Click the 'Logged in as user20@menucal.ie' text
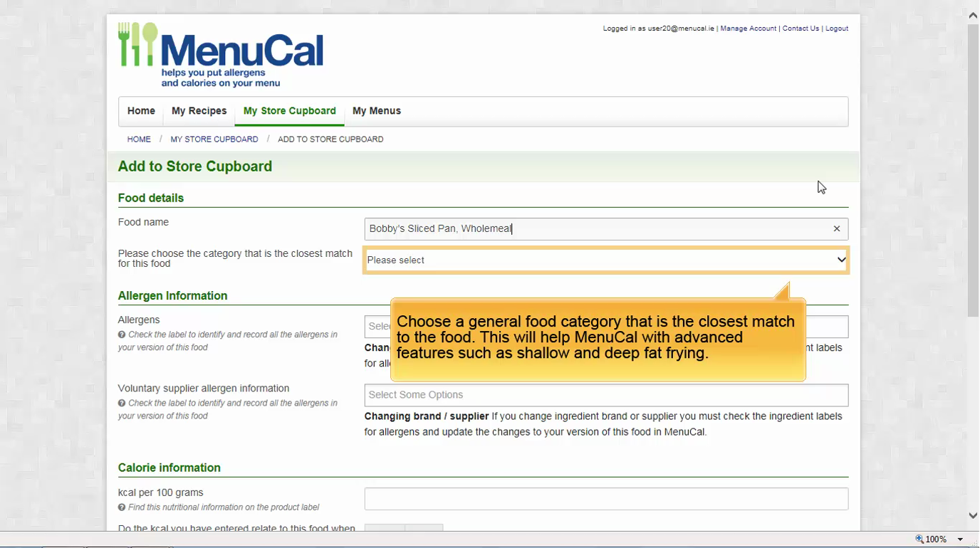Viewport: 980px width, 548px height. click(x=658, y=28)
